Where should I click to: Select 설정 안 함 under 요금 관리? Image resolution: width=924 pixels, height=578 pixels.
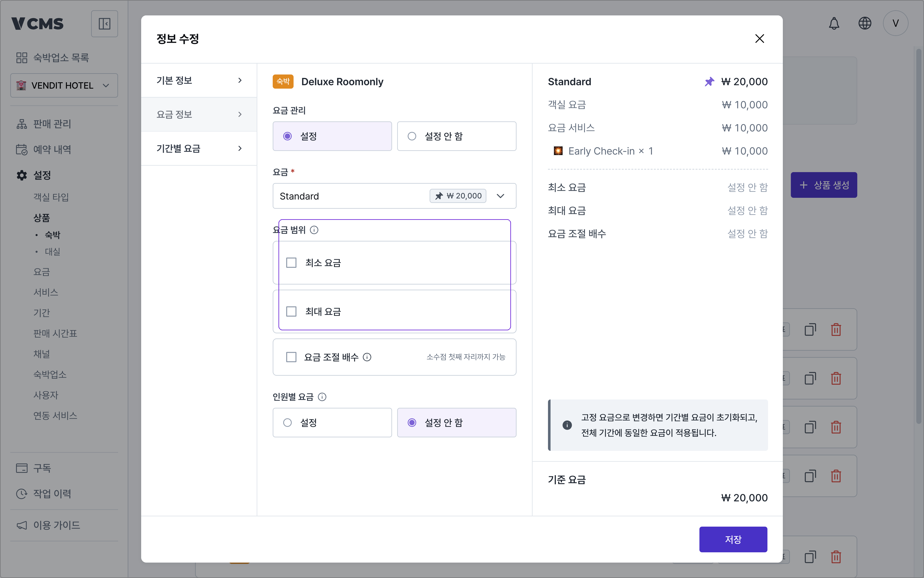click(457, 136)
